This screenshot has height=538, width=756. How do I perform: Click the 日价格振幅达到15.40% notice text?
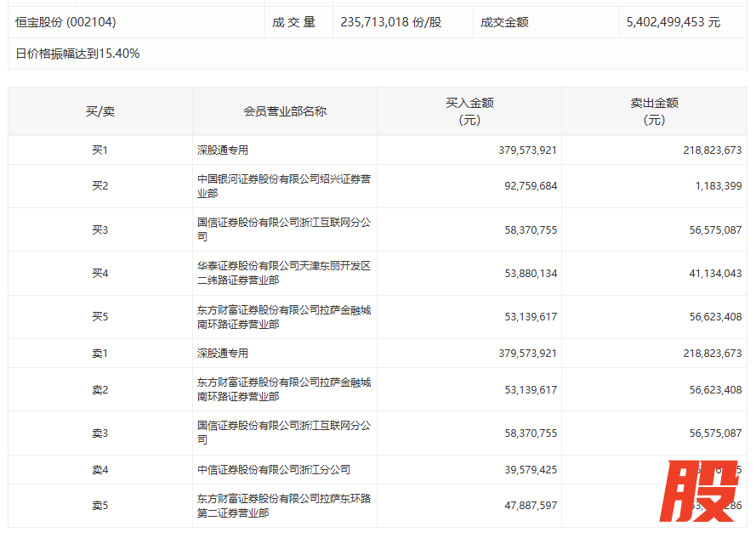[77, 54]
